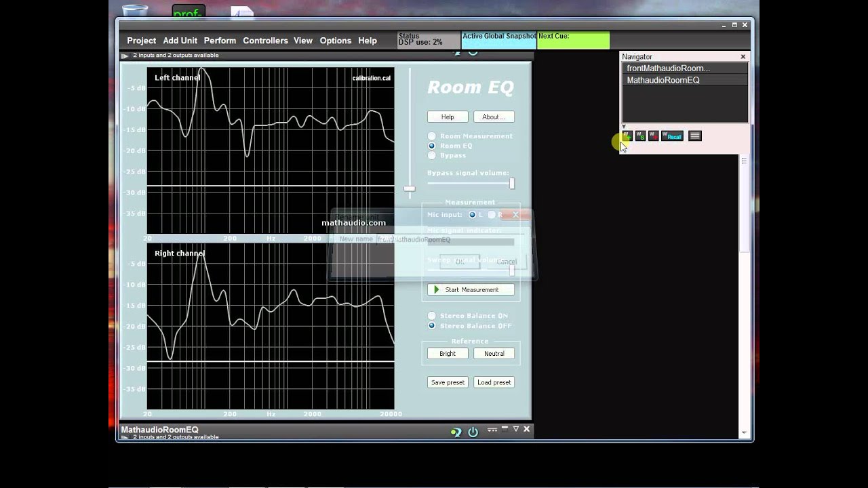
Task: Click the About... button
Action: (x=494, y=117)
